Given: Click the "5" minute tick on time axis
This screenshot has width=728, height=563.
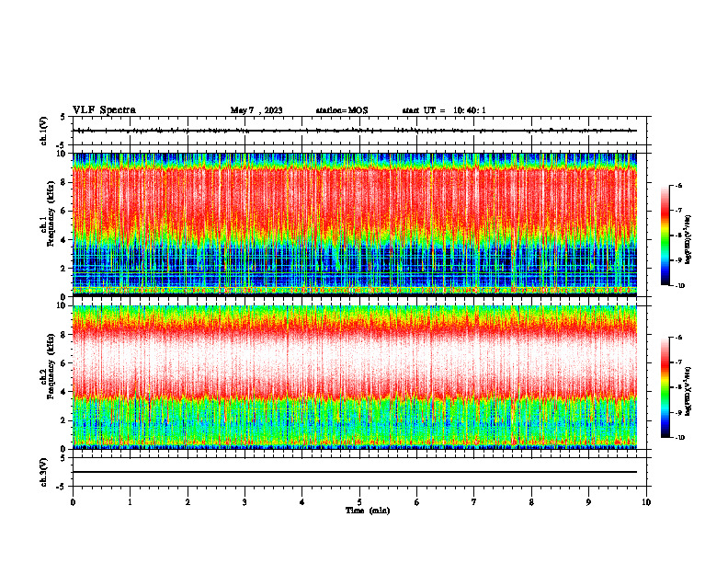Looking at the screenshot, I should pos(359,502).
